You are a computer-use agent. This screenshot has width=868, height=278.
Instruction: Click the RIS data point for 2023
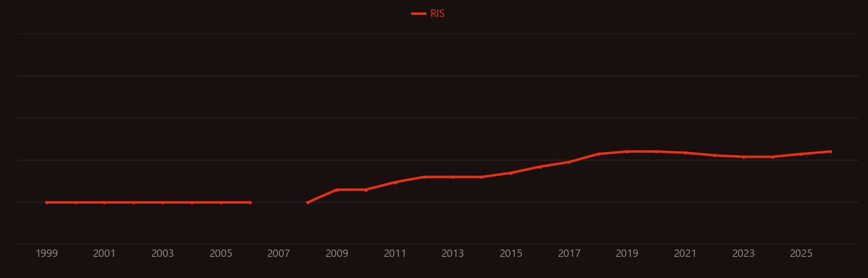coord(743,157)
